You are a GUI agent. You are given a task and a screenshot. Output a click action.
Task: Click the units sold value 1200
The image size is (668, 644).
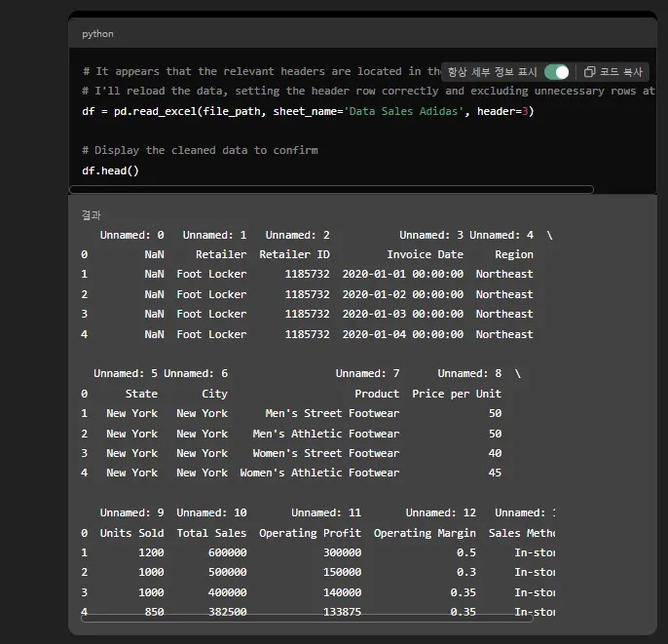[151, 552]
